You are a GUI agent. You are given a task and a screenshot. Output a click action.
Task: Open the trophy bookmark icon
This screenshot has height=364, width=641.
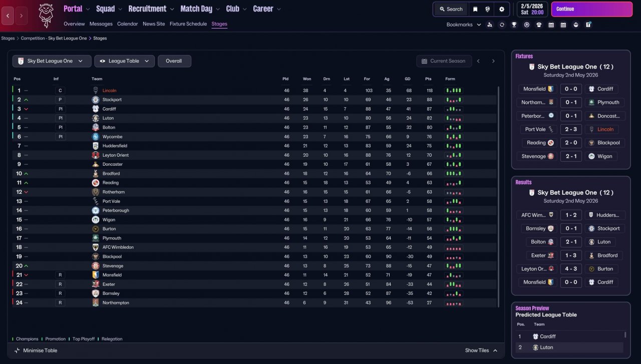(x=514, y=25)
